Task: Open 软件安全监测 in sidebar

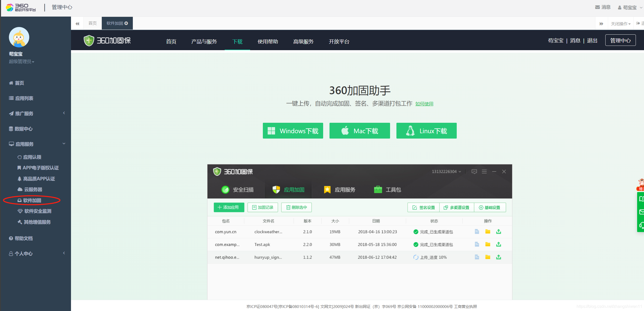Action: click(x=37, y=211)
